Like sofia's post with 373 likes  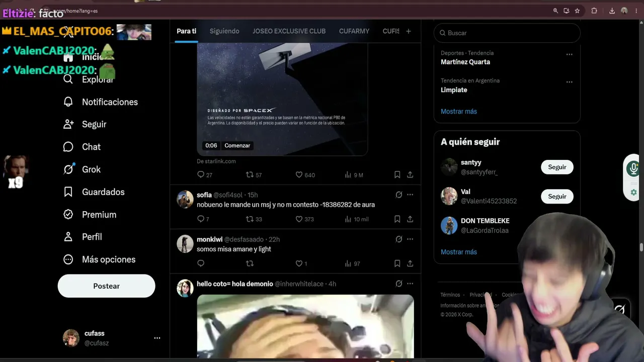[304, 219]
